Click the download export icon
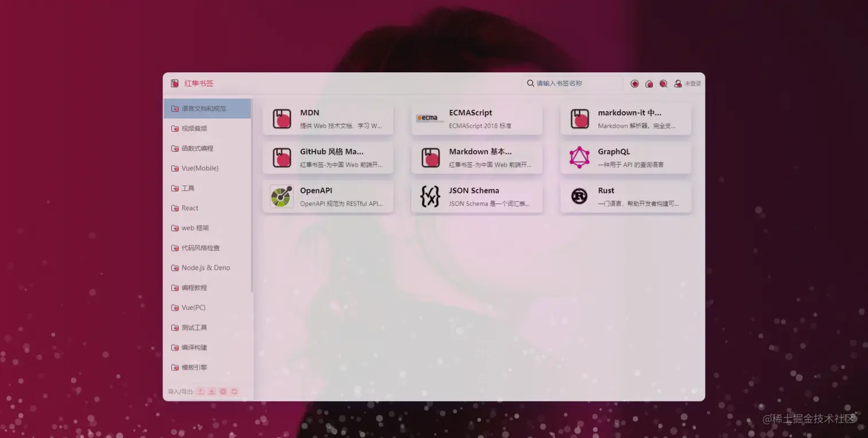This screenshot has height=438, width=868. tap(212, 392)
